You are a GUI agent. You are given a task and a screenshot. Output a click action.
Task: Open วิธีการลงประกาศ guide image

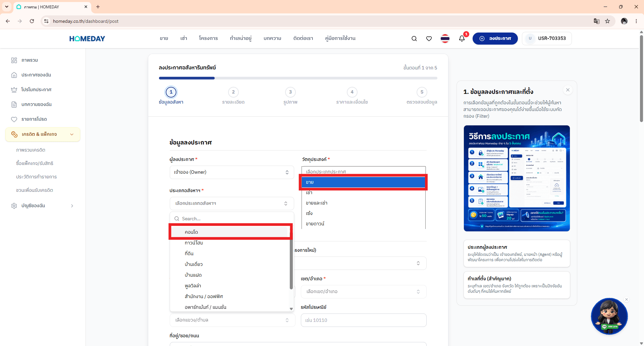coord(517,178)
